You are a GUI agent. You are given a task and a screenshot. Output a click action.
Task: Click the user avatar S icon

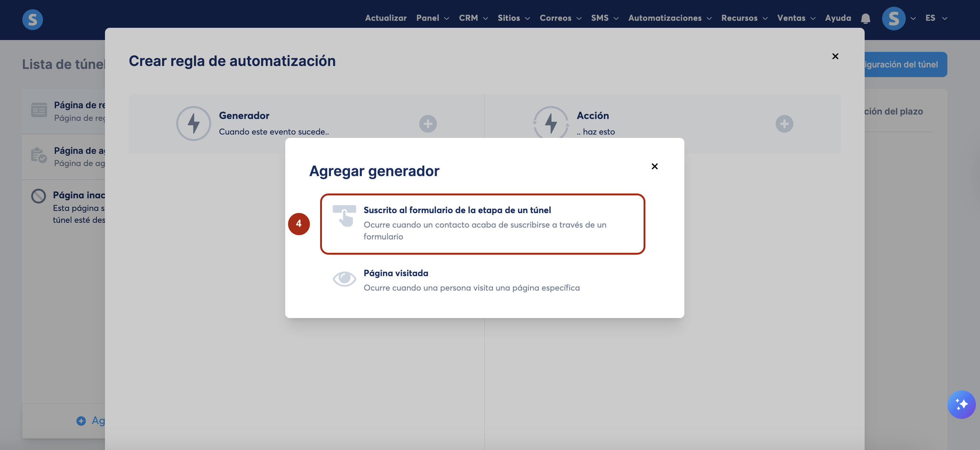click(893, 18)
